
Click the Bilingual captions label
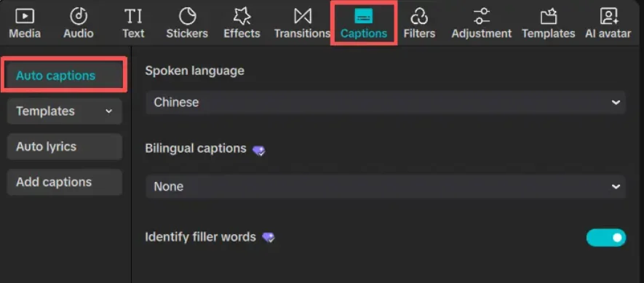pyautogui.click(x=196, y=148)
